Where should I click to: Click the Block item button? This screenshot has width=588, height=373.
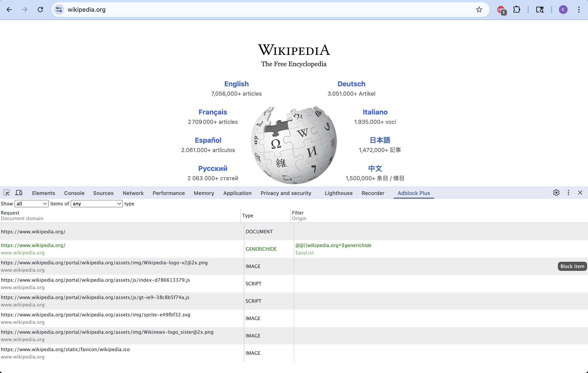572,266
